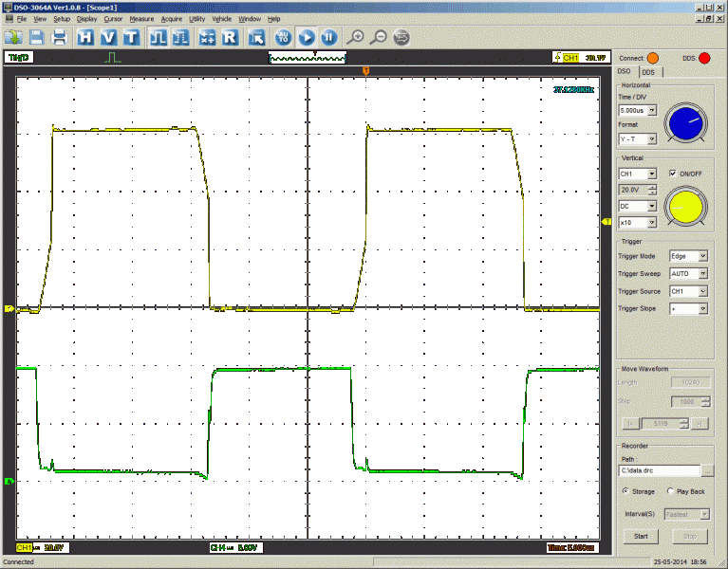This screenshot has height=569, width=728.
Task: Select the V vertical settings icon
Action: click(x=108, y=37)
